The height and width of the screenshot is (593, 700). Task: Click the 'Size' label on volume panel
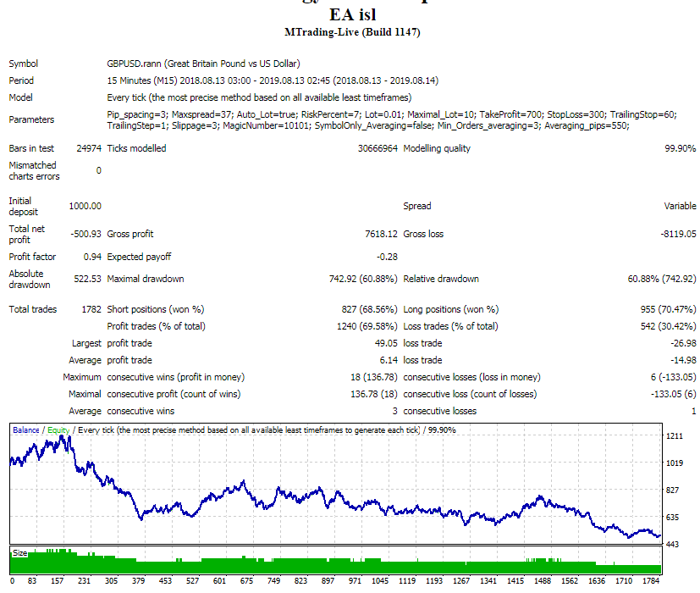pyautogui.click(x=20, y=553)
